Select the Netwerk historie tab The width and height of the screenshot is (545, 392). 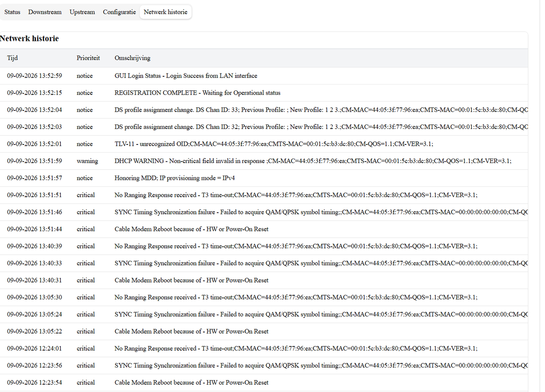(x=166, y=12)
